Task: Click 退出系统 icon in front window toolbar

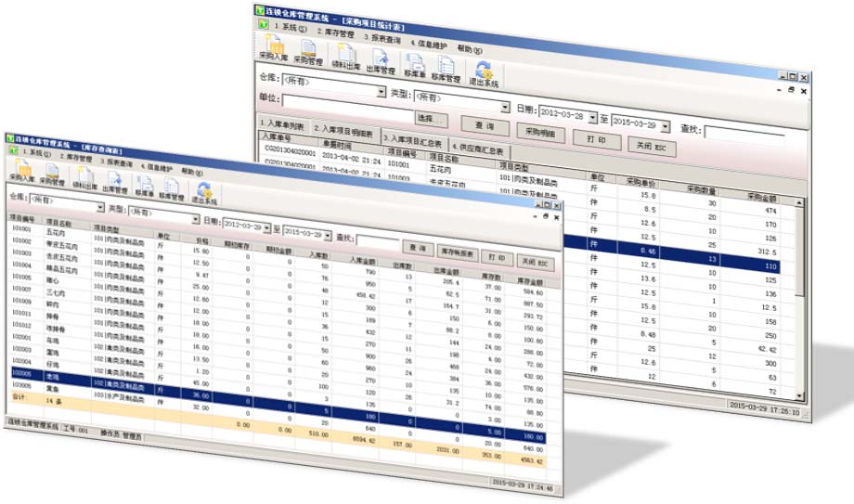Action: tap(204, 192)
